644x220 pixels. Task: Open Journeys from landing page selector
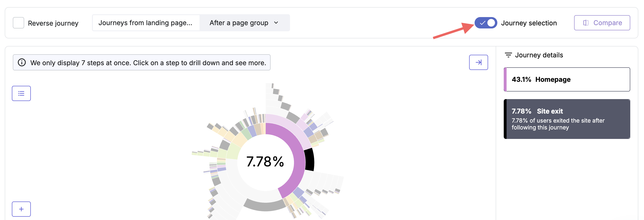(x=146, y=23)
